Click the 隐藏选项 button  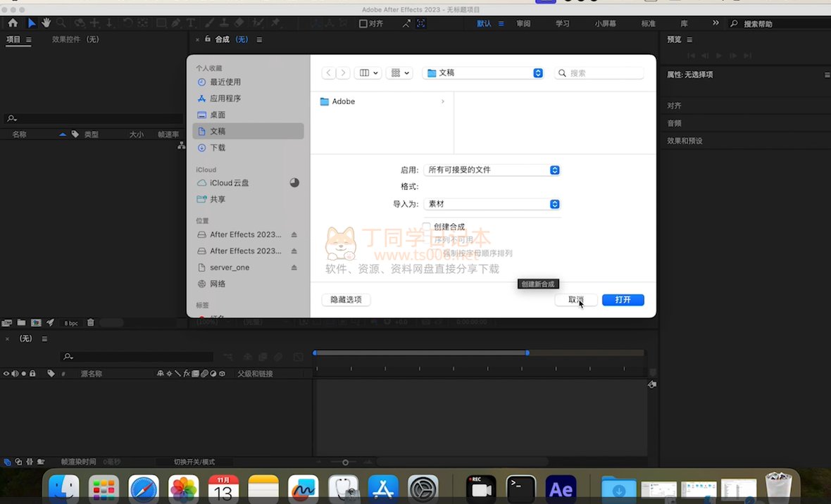click(346, 300)
